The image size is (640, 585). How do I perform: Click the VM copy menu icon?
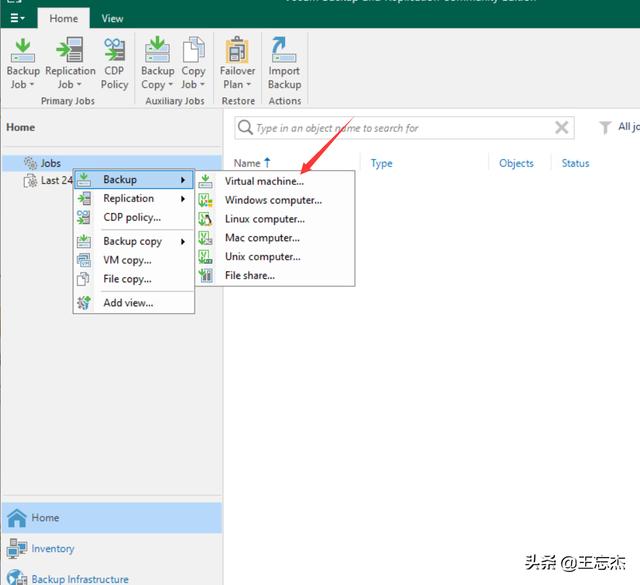coord(84,260)
